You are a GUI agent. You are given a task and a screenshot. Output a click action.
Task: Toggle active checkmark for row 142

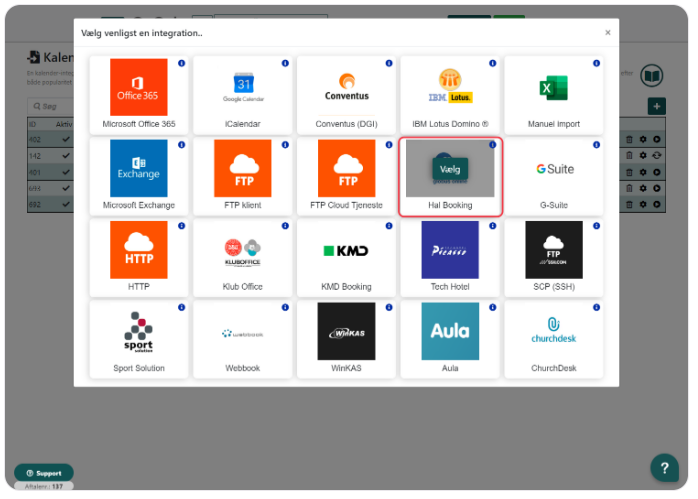coord(66,156)
